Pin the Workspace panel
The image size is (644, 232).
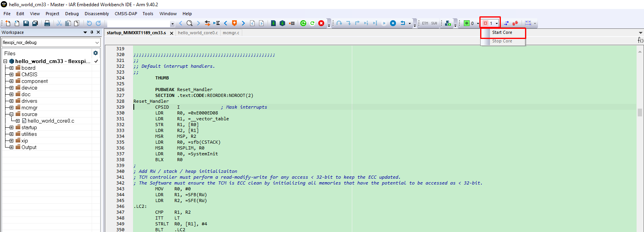tap(92, 32)
